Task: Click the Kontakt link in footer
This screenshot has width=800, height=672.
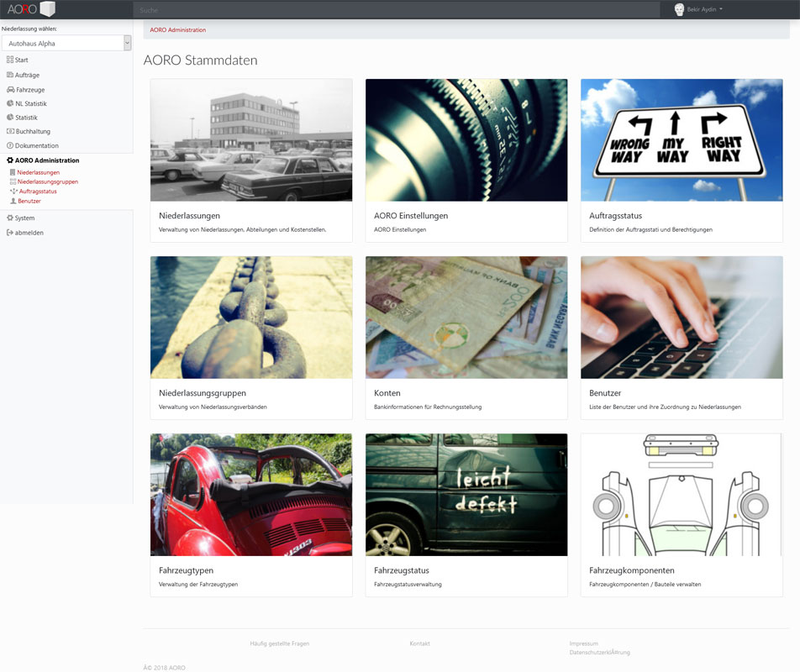Action: [419, 643]
